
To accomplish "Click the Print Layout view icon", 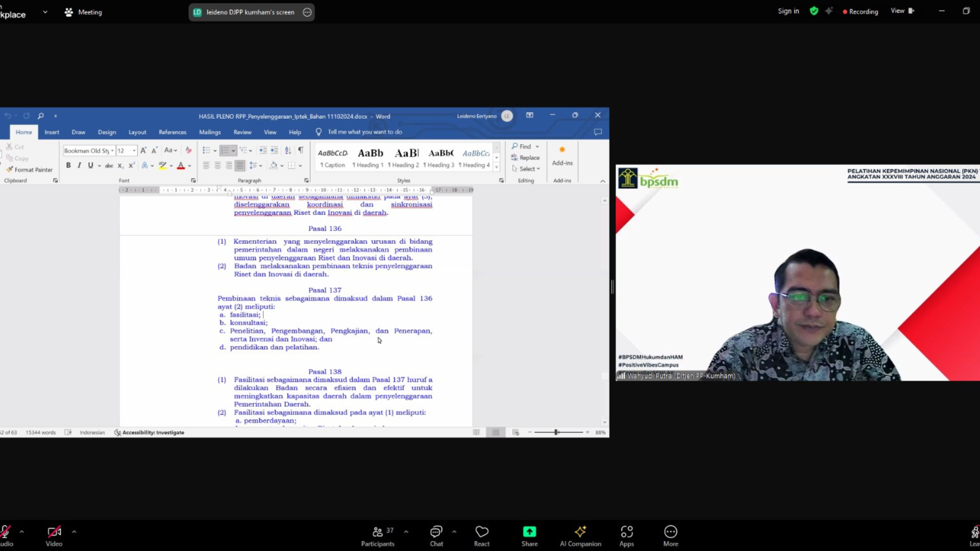I will point(496,432).
